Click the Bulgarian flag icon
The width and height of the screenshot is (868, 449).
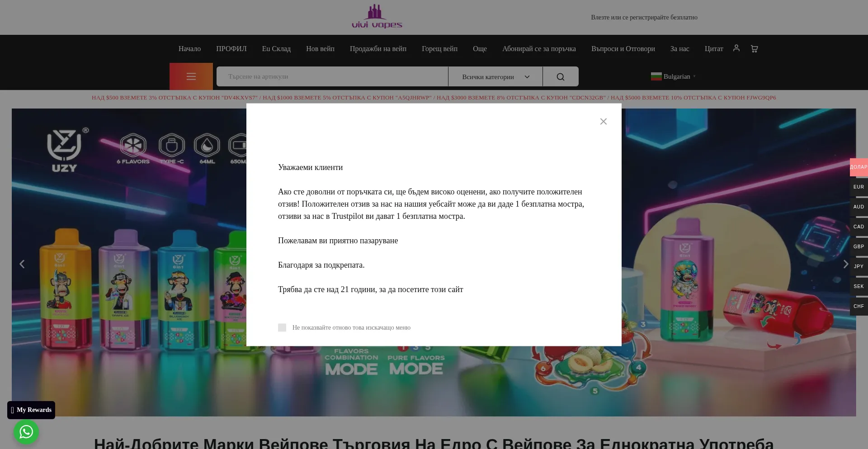pos(656,76)
